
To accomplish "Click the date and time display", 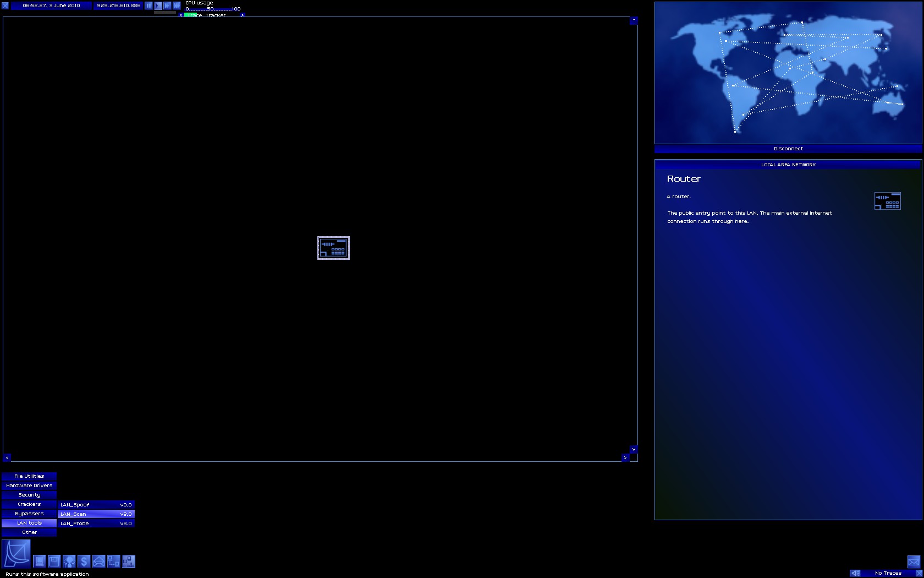I will (x=51, y=6).
